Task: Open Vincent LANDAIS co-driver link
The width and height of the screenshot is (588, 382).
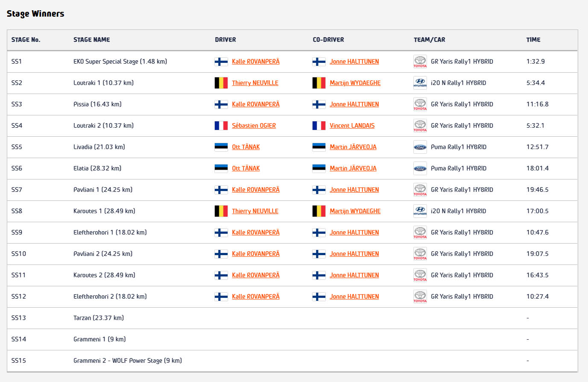Action: (x=352, y=126)
